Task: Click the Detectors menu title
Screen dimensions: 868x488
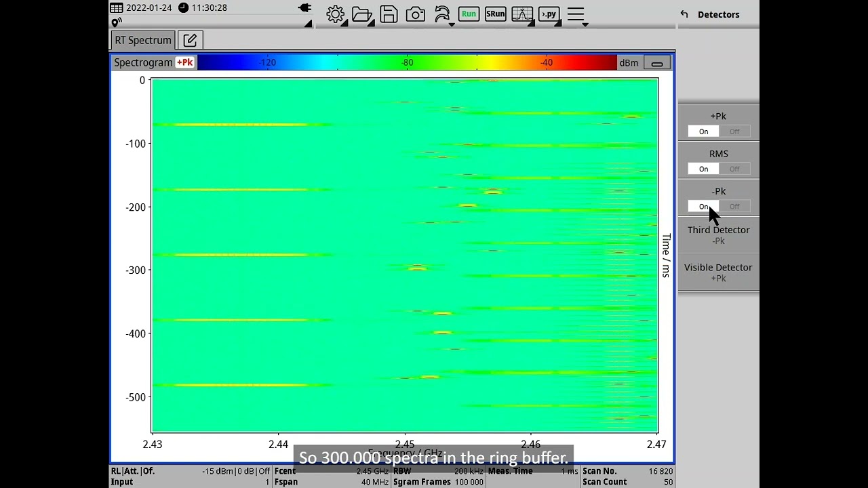Action: [x=719, y=14]
